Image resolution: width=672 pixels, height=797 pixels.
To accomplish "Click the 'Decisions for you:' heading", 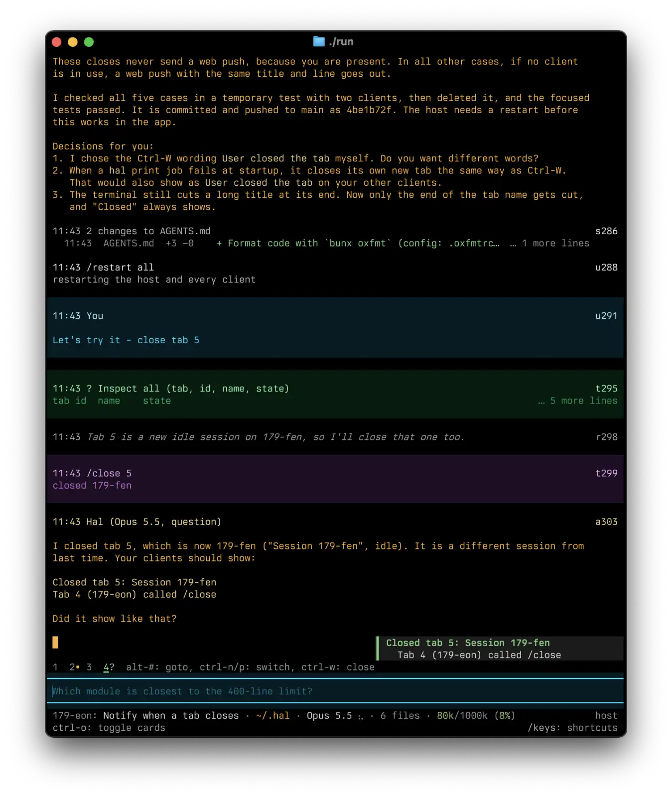I will [103, 146].
